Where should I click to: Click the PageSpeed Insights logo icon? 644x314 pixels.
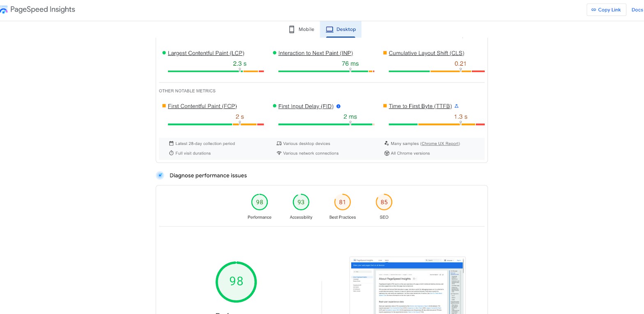[x=3, y=10]
